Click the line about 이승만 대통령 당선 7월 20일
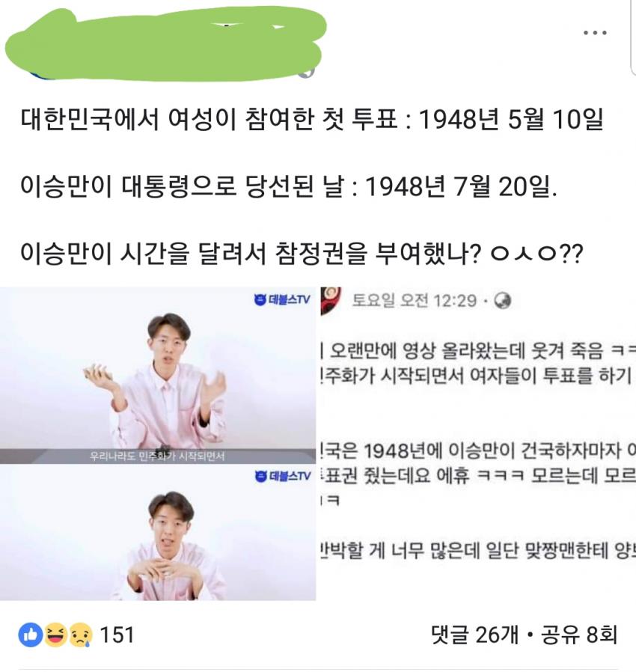 (x=288, y=186)
